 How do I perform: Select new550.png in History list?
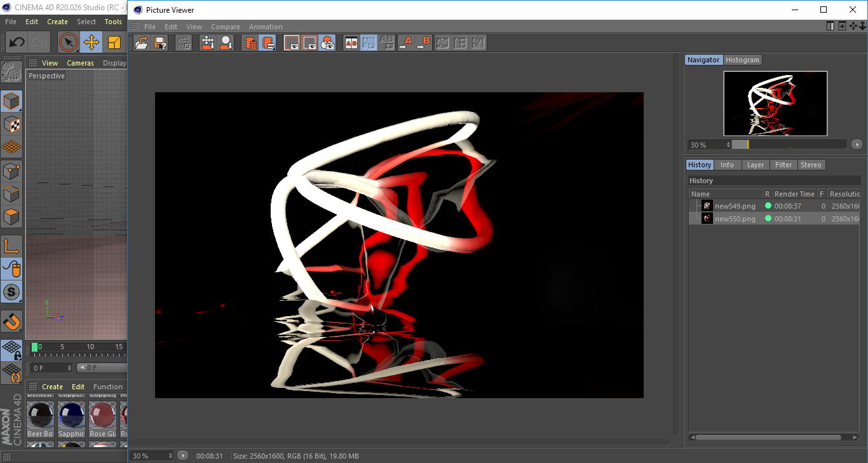click(775, 219)
